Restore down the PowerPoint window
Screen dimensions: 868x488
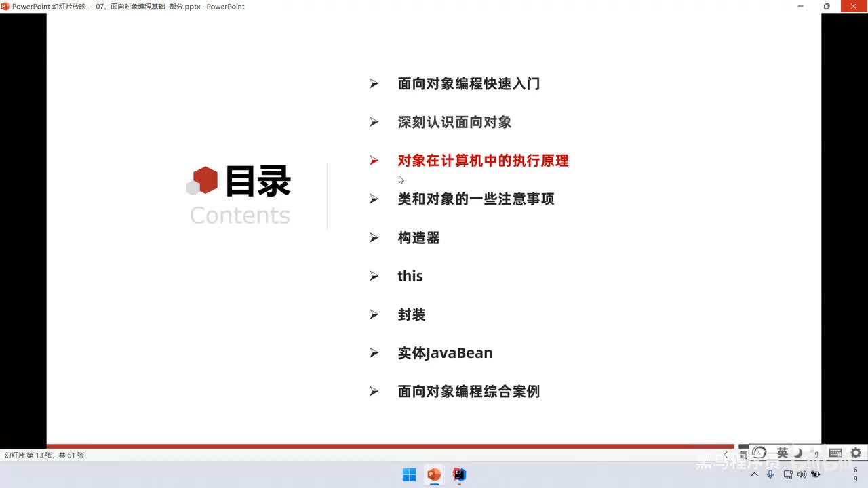pyautogui.click(x=827, y=6)
